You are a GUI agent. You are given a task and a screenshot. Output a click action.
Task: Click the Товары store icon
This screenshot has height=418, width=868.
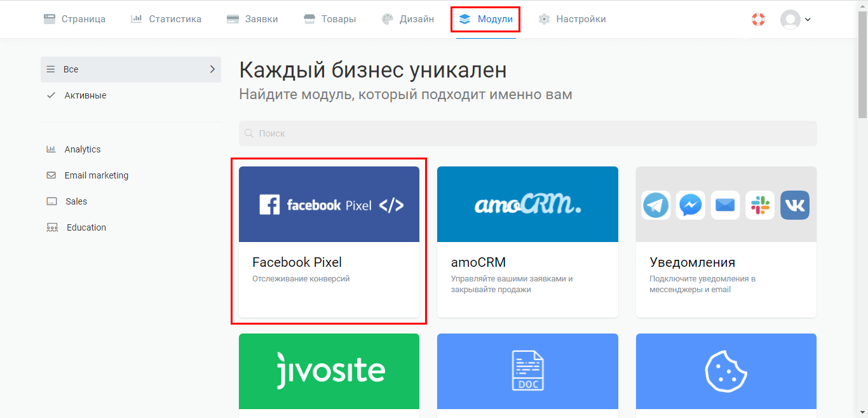click(x=309, y=19)
